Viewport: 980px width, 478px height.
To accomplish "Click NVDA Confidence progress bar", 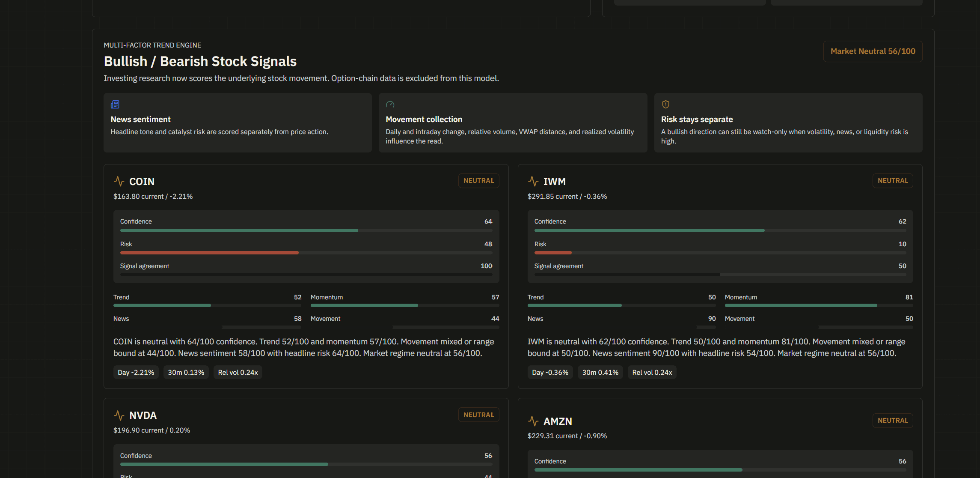I will coord(306,464).
